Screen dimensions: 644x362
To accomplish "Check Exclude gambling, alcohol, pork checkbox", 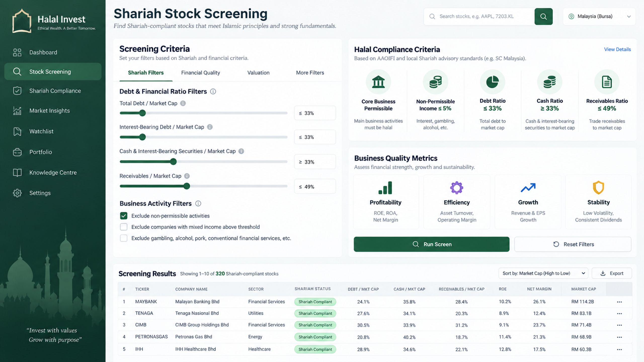I will (x=124, y=238).
